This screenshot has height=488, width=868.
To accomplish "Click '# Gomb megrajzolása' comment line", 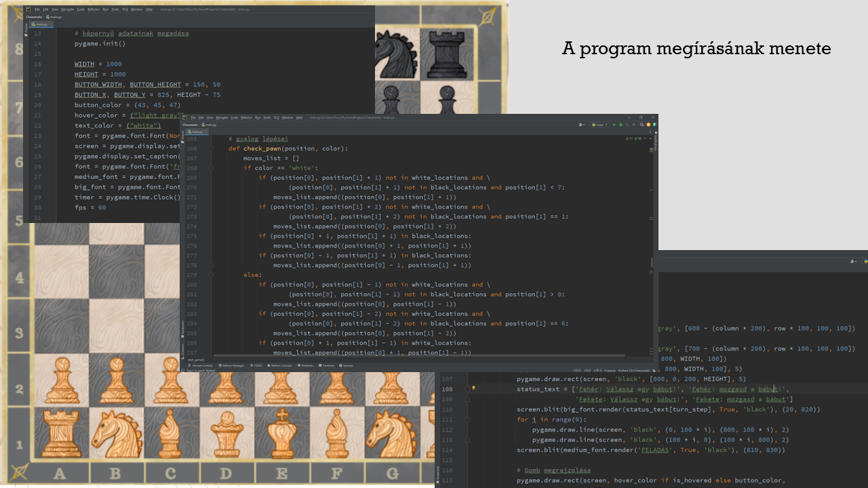I will tap(553, 470).
